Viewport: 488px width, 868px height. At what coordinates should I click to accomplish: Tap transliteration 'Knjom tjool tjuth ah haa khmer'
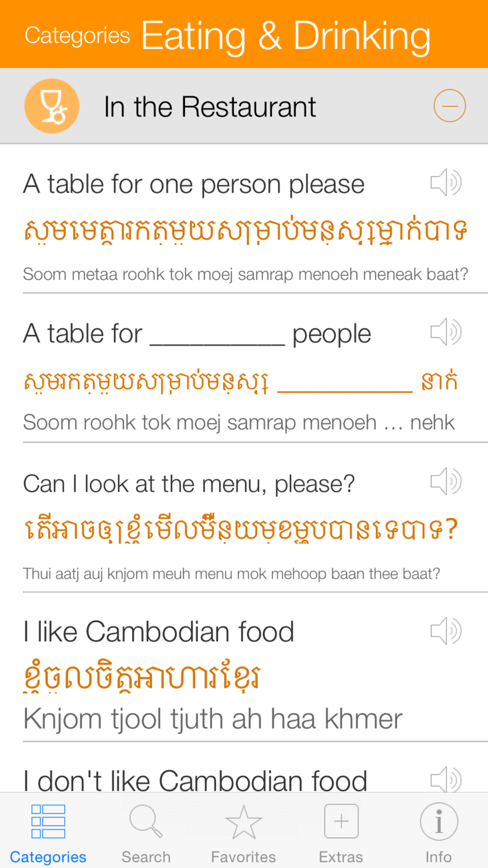click(213, 719)
